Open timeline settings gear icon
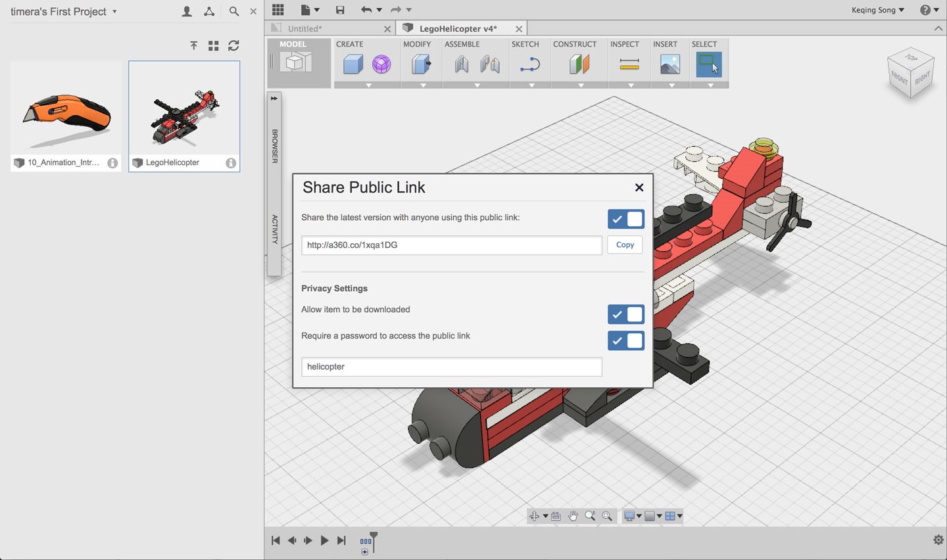 pyautogui.click(x=938, y=540)
